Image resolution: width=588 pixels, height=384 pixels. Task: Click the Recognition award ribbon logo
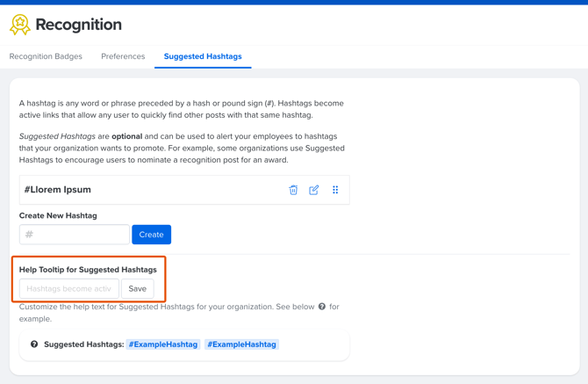pyautogui.click(x=19, y=25)
